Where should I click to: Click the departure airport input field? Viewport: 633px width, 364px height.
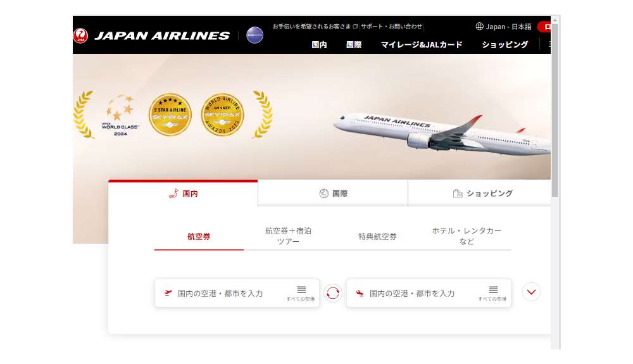tap(237, 293)
